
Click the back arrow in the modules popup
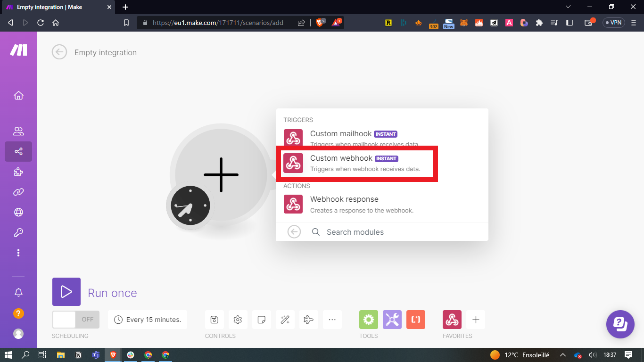pos(294,231)
